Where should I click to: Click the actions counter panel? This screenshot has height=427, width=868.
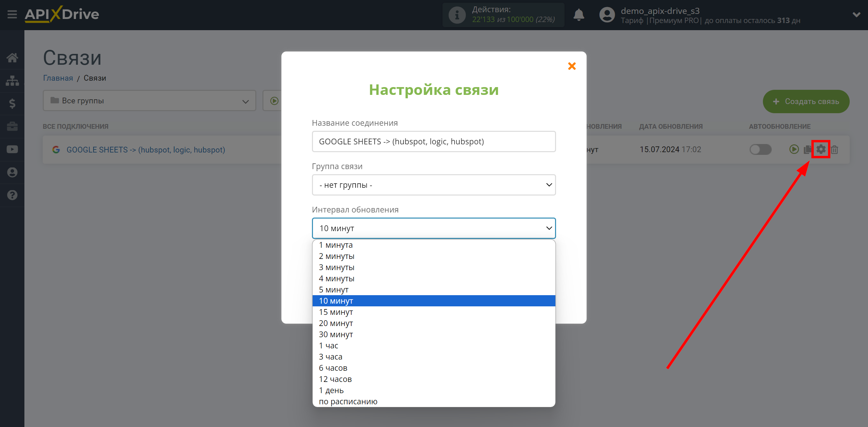tap(503, 15)
